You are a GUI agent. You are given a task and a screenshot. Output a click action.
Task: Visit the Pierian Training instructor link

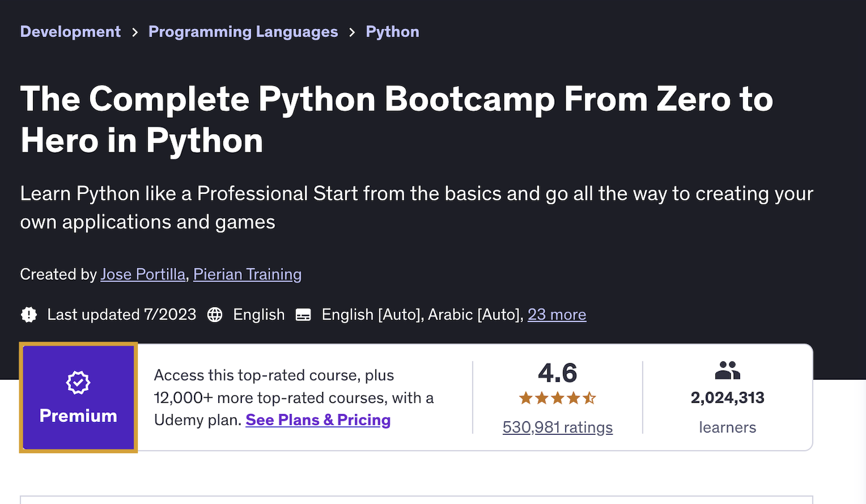pyautogui.click(x=247, y=274)
